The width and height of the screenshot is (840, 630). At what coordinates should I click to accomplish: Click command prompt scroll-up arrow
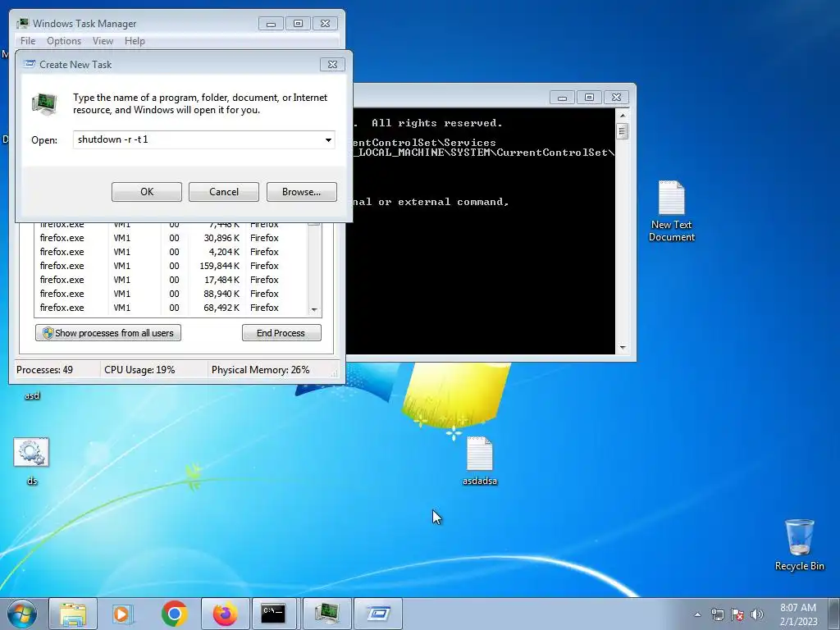tap(622, 115)
